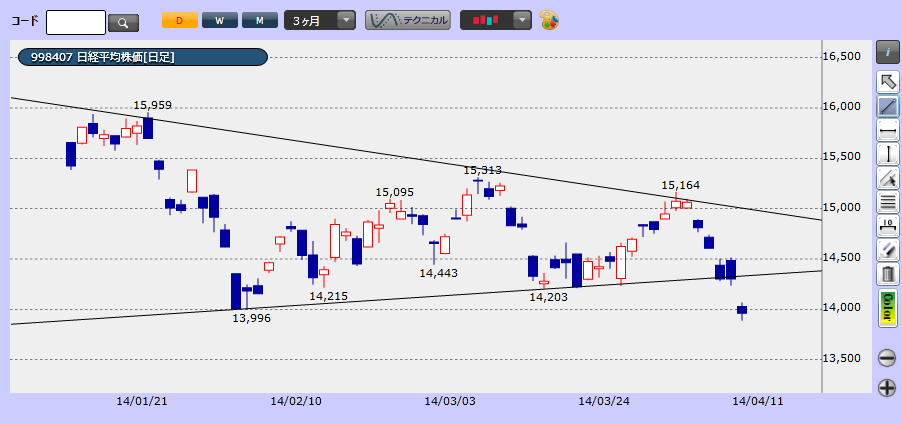This screenshot has width=902, height=423.
Task: Select the horizontal line tool
Action: coord(888,131)
